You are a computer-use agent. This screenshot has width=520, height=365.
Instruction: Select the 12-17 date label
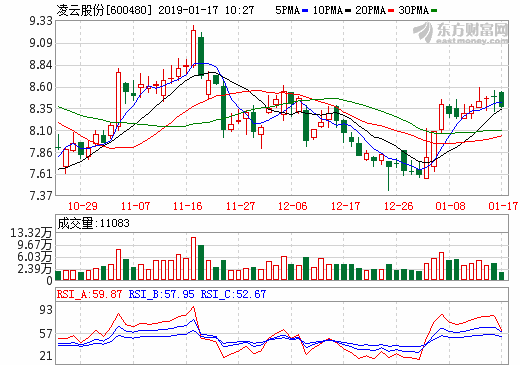(x=345, y=206)
